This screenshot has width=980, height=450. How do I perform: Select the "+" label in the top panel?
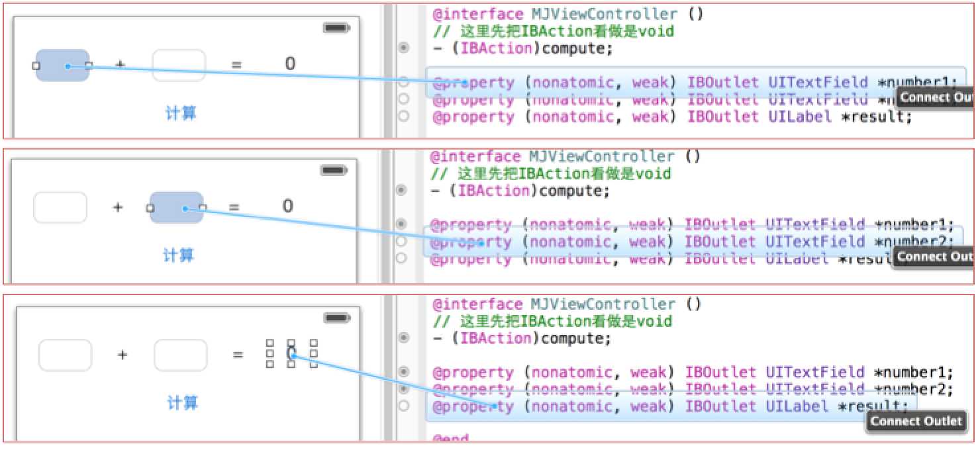pos(121,65)
